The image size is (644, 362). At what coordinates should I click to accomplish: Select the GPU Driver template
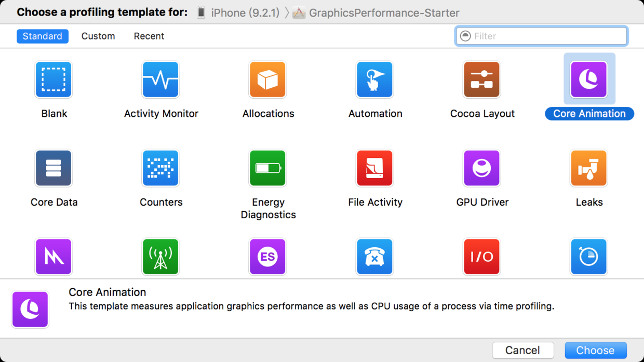(481, 168)
